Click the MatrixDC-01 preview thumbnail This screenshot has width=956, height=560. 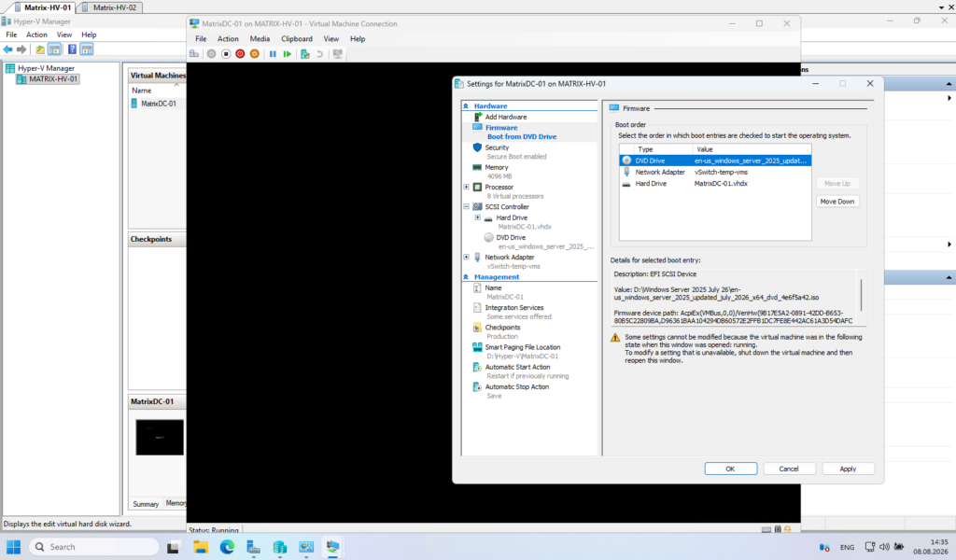(160, 438)
